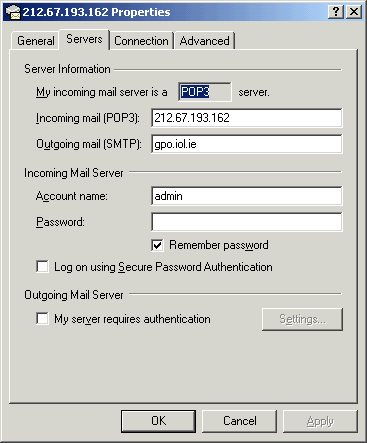The image size is (367, 443).
Task: Open the Connection tab
Action: [141, 41]
